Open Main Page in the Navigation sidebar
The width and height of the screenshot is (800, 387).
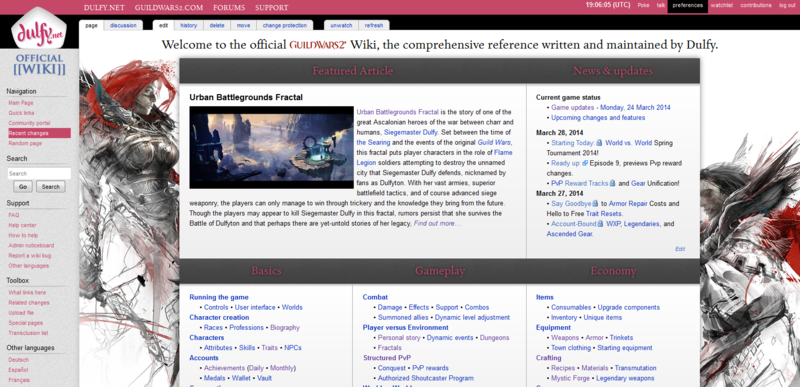coord(20,103)
